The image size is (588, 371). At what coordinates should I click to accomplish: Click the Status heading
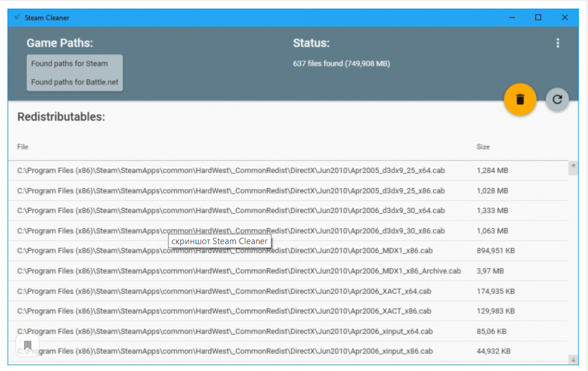311,43
